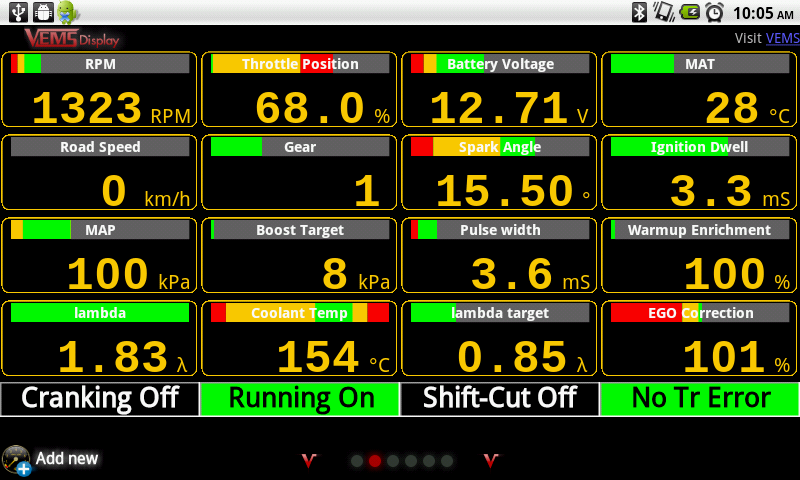Toggle the Cranking Off indicator

100,398
